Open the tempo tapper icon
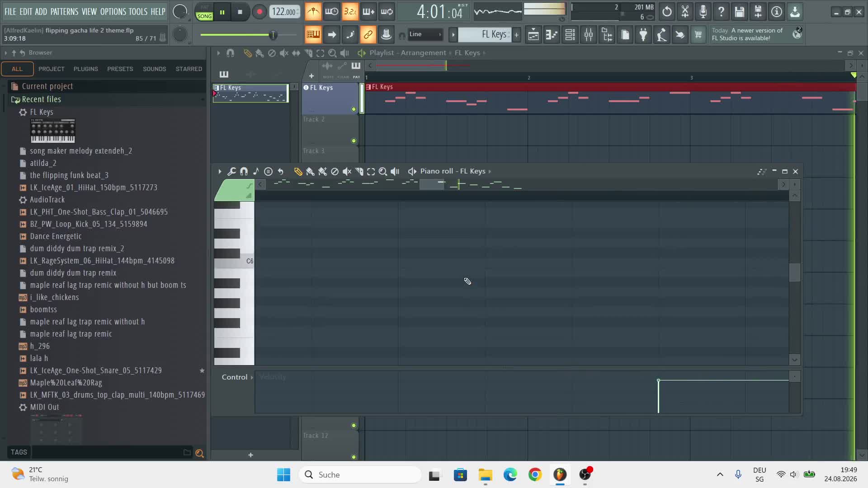The image size is (868, 488). (x=661, y=34)
